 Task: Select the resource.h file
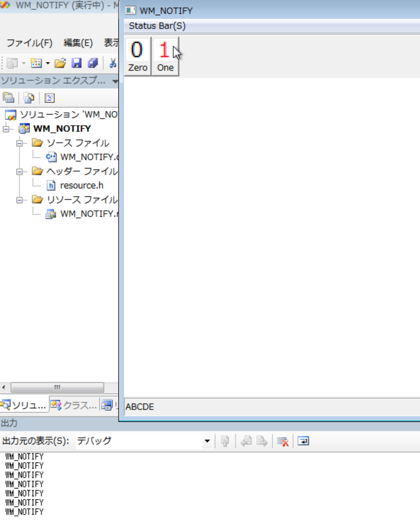pos(82,185)
